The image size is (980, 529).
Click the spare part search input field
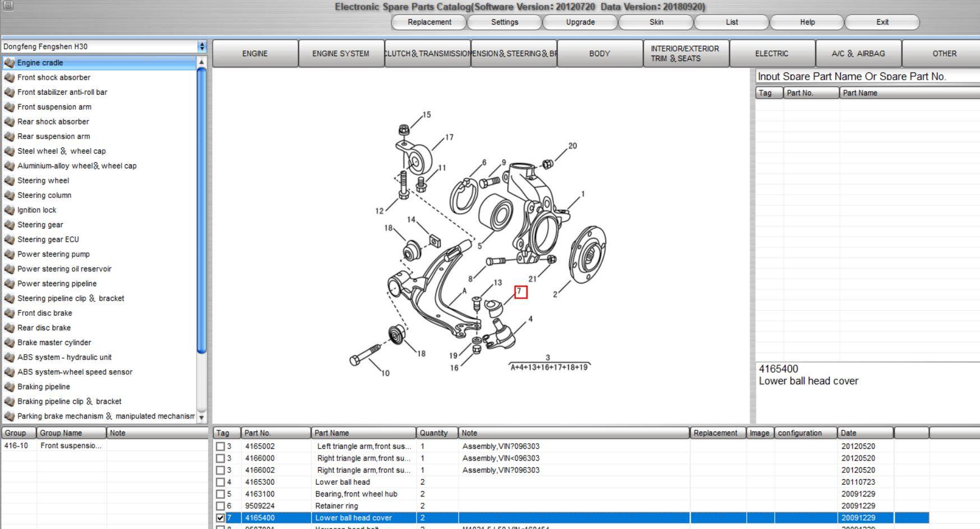[x=866, y=76]
